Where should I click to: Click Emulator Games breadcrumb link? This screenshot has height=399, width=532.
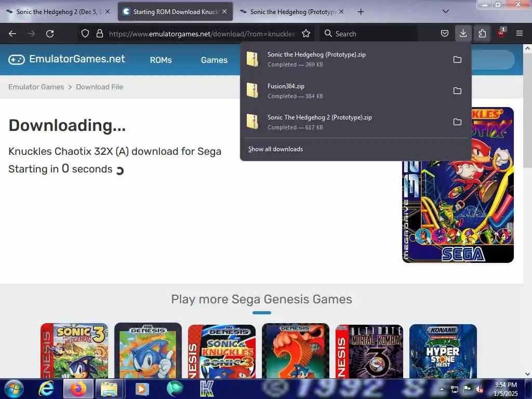click(36, 87)
